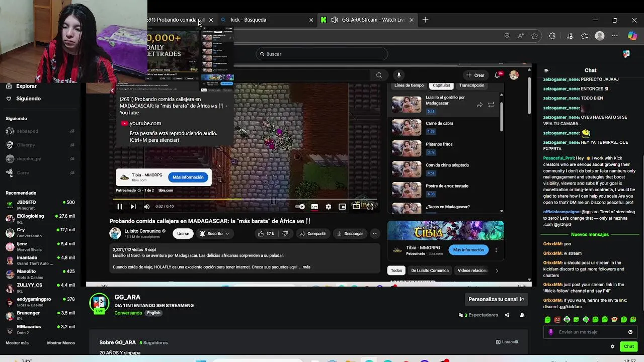Screen dimensions: 644x362
Task: Open J3DSITO recommended channel
Action: click(40, 205)
